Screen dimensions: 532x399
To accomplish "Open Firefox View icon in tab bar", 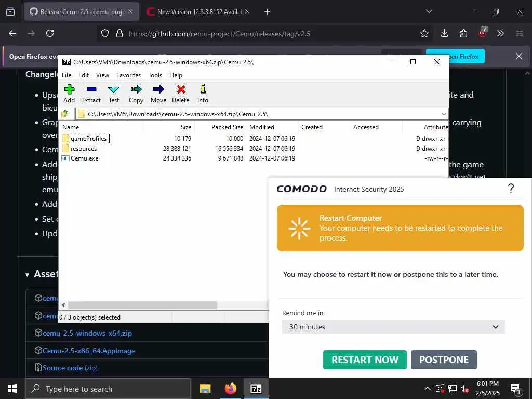I will 10,11.
